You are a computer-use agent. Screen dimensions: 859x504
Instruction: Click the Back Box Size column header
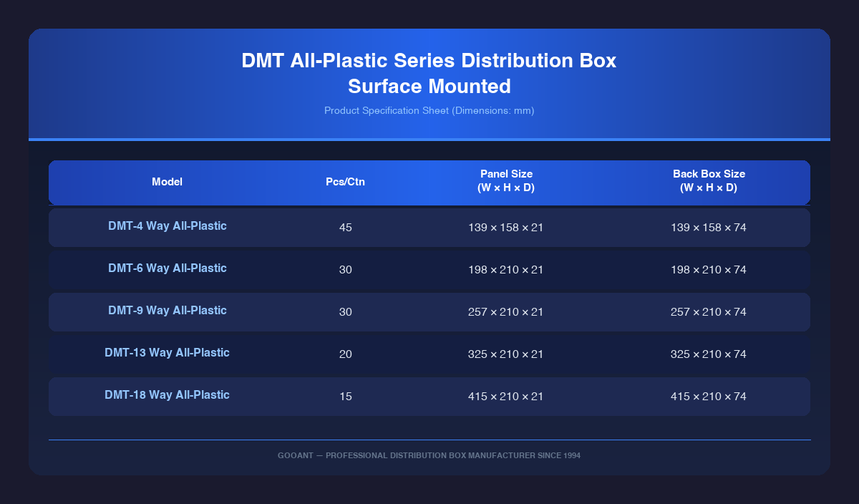pos(709,181)
